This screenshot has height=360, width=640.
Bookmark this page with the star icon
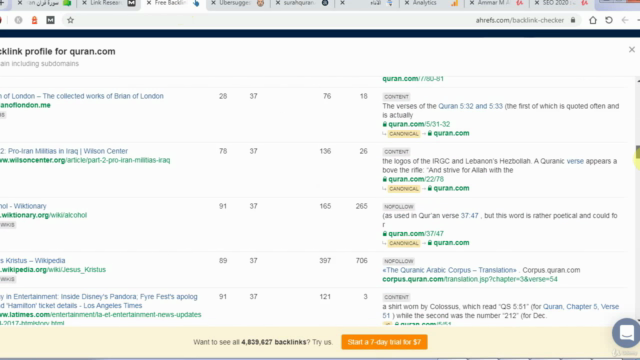point(70,20)
